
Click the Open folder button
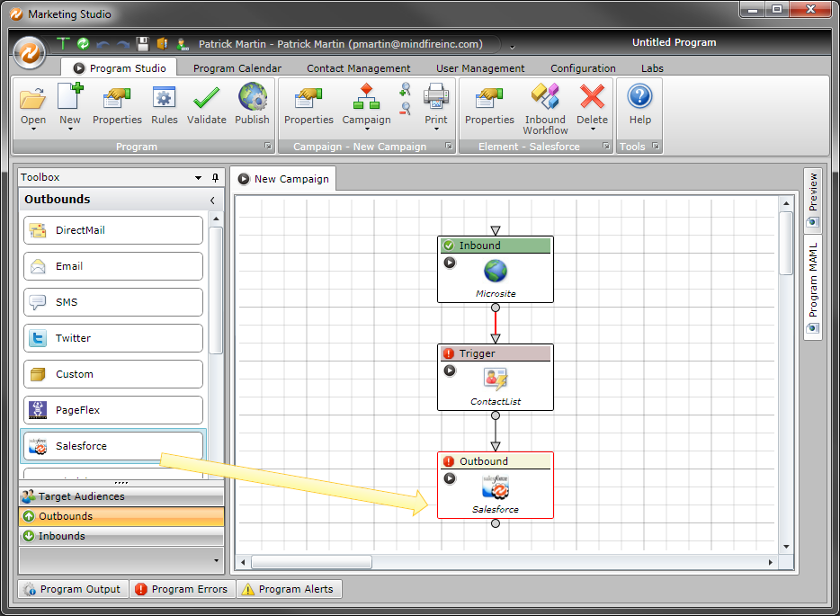[33, 104]
